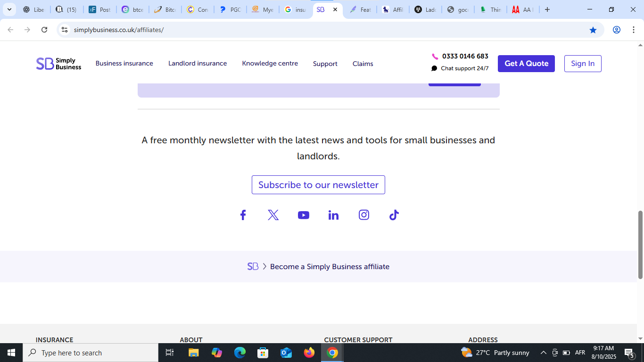
Task: Open Windows Start menu
Action: 11,353
